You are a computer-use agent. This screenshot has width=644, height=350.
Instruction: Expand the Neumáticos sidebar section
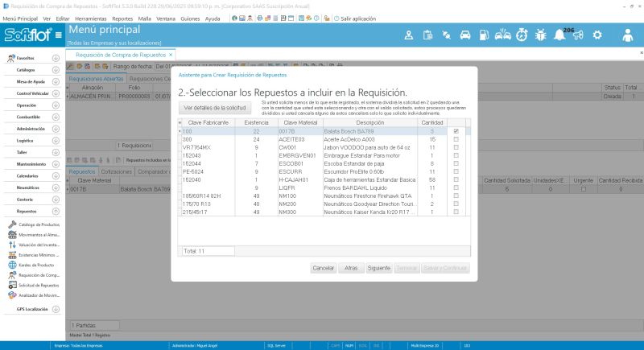[x=56, y=187]
